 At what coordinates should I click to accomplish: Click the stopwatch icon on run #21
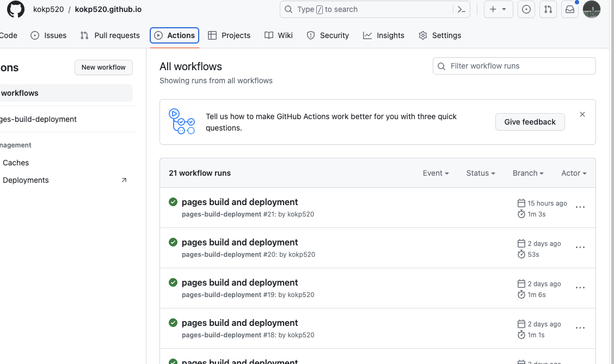coord(521,214)
